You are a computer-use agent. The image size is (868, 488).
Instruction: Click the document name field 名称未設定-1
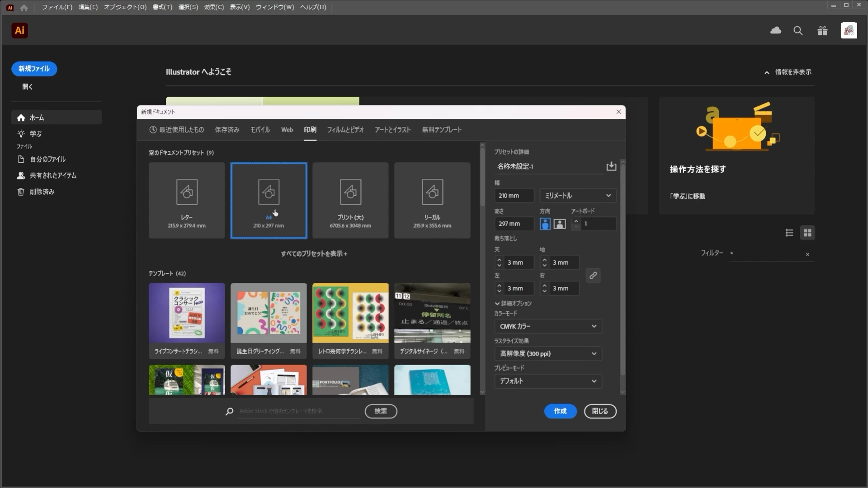click(x=549, y=167)
